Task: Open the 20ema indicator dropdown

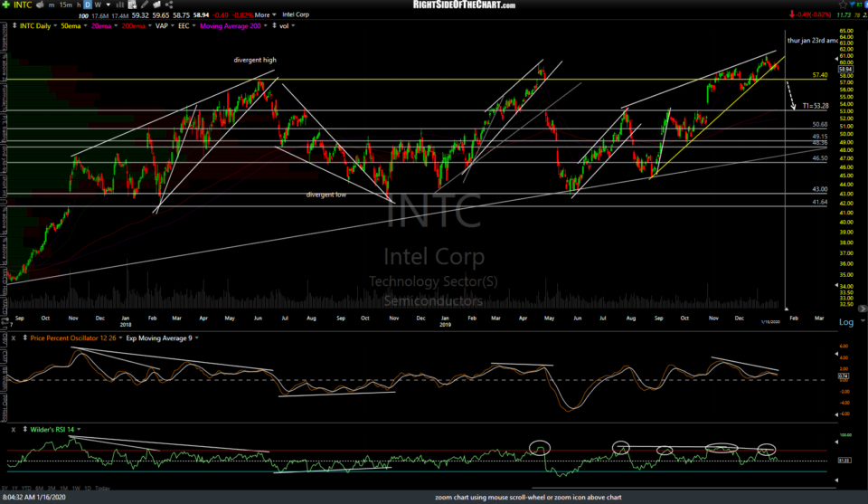Action: click(x=115, y=26)
